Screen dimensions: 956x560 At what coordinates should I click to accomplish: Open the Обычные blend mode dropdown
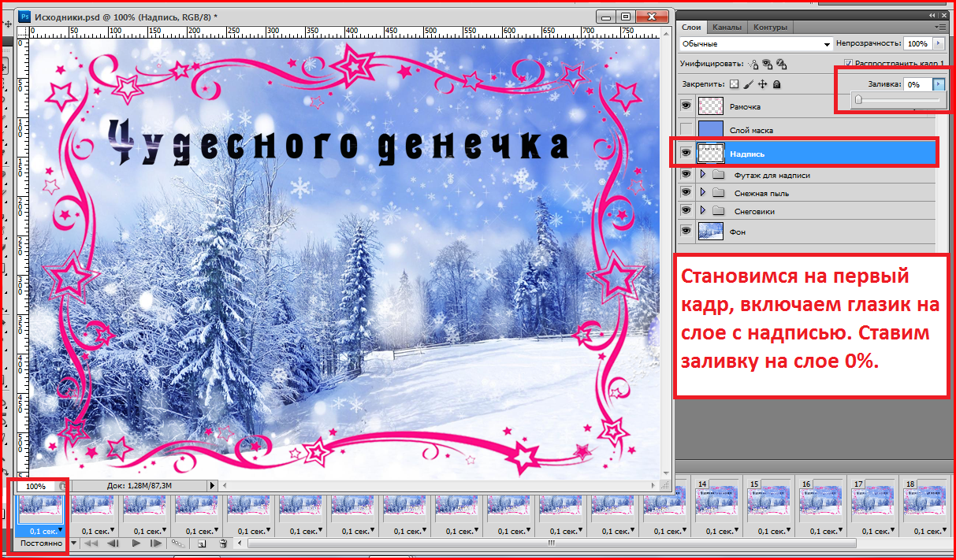pyautogui.click(x=756, y=44)
